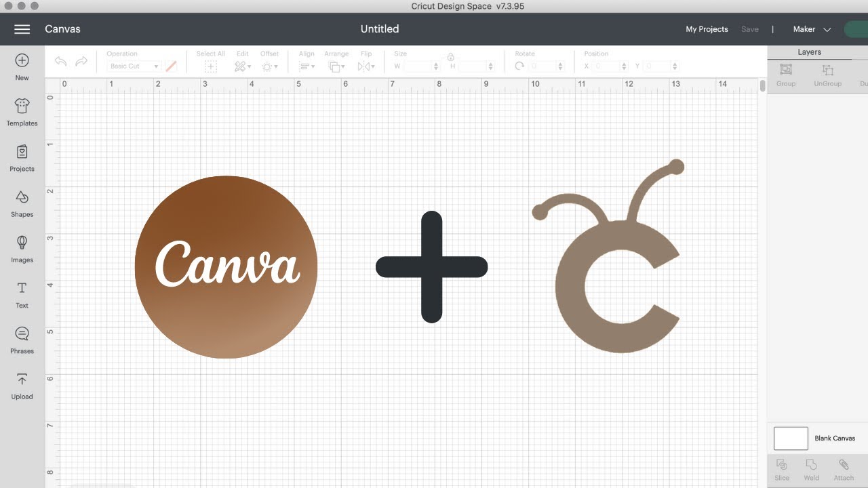868x488 pixels.
Task: Adjust the Height stepper arrows
Action: click(490, 66)
